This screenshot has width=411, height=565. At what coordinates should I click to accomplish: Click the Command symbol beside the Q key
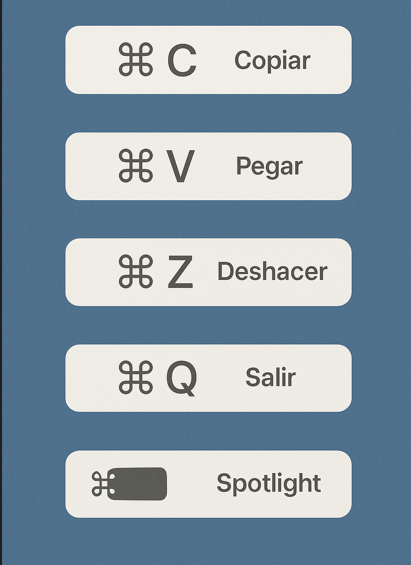[x=136, y=377]
